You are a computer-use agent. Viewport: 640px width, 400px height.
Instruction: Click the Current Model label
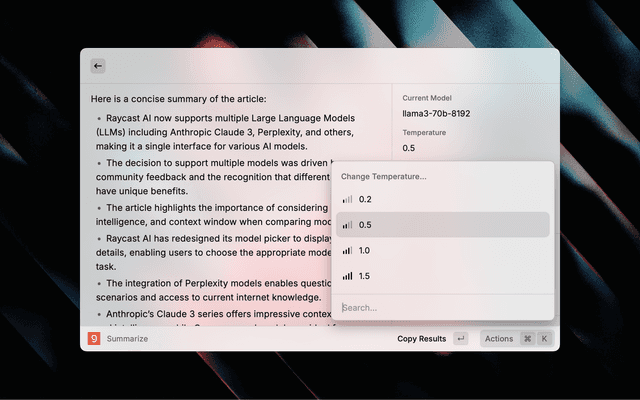tap(429, 98)
